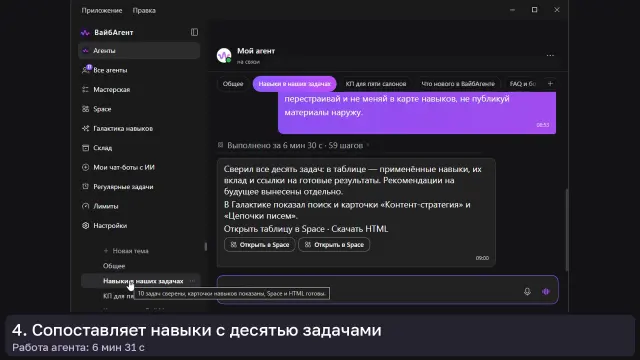Toggle the sidebar collapse icon

point(194,32)
